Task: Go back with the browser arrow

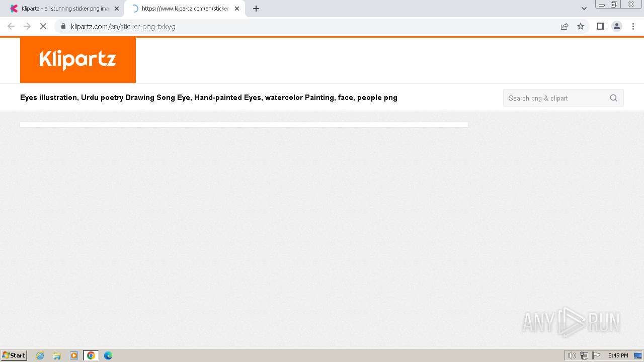Action: pos(11,26)
